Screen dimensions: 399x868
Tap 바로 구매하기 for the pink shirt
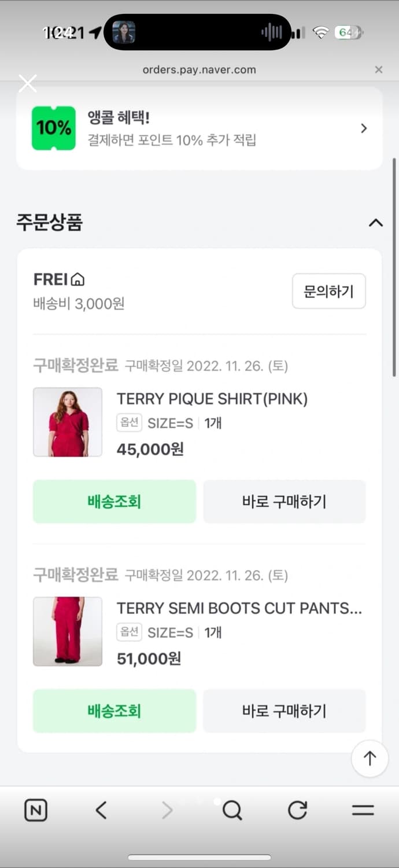point(284,501)
